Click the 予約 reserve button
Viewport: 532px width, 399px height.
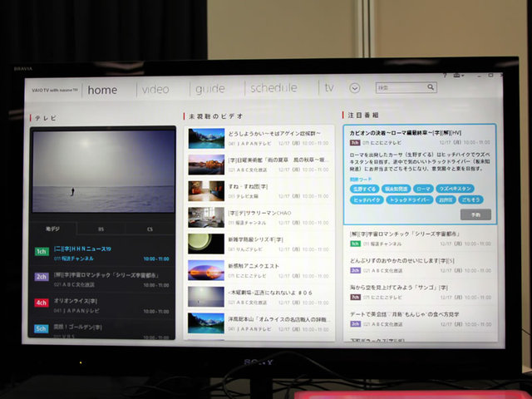pyautogui.click(x=475, y=214)
